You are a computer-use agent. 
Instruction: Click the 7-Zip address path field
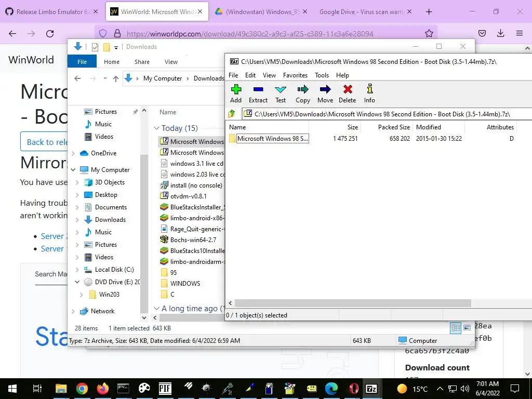click(387, 114)
